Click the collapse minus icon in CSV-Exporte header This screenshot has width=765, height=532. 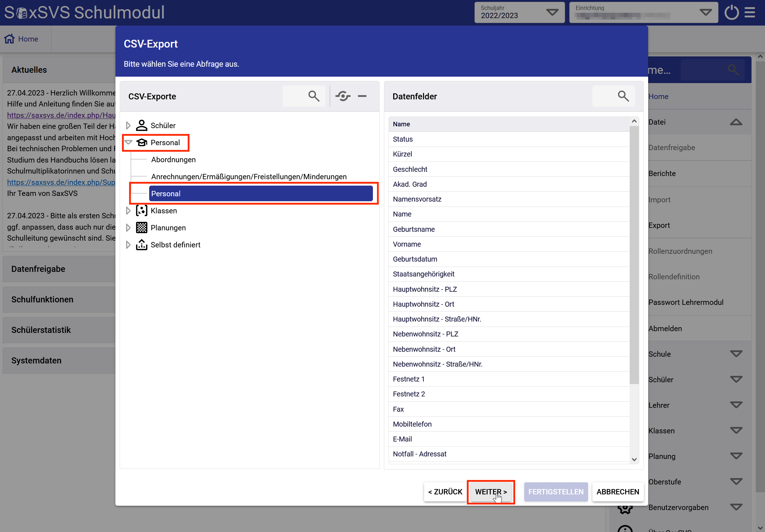point(362,96)
